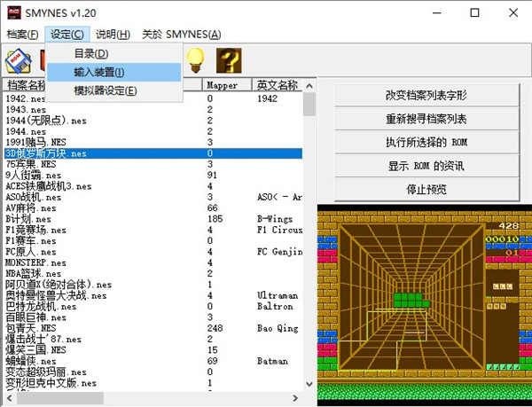532x407 pixels.
Task: Click the horizontal scrollbar left arrow
Action: 10,398
